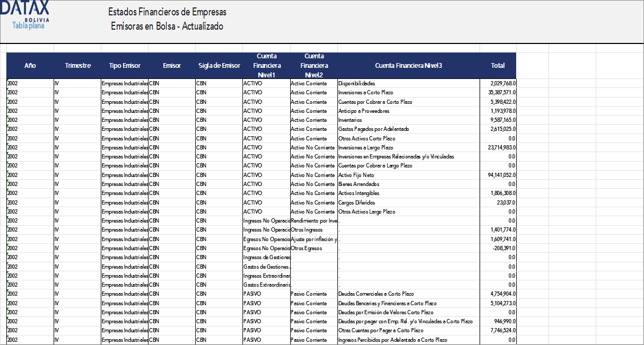Select the 'Disponibilidades' cell in first row
The image size is (644, 345).
click(358, 83)
